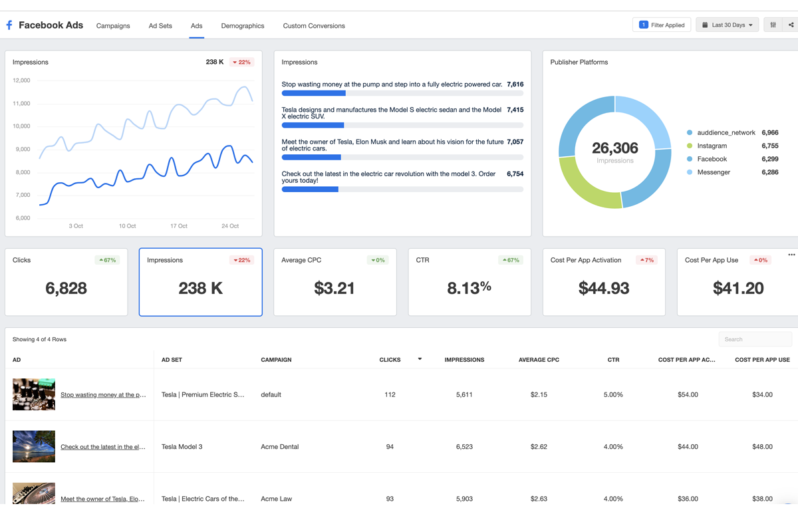Click the Instagram legend label
This screenshot has height=532, width=798.
point(712,146)
